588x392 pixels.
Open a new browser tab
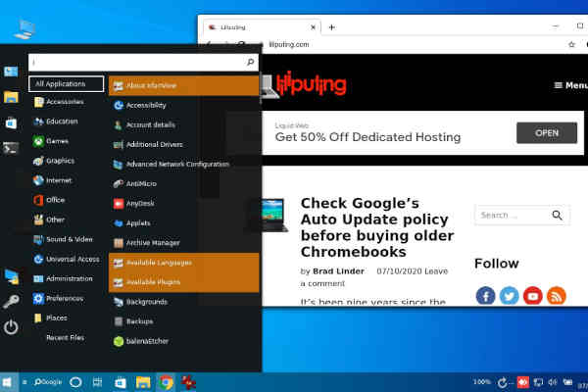pyautogui.click(x=332, y=27)
